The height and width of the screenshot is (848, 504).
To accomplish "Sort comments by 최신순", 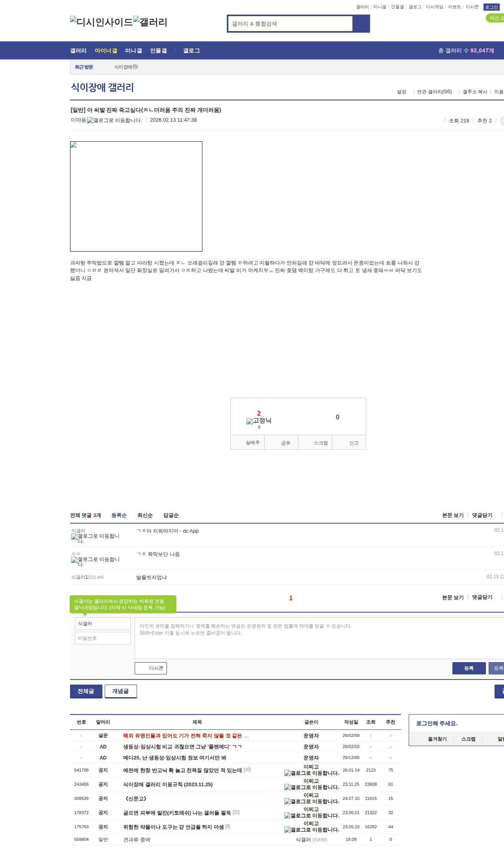I will 145,515.
